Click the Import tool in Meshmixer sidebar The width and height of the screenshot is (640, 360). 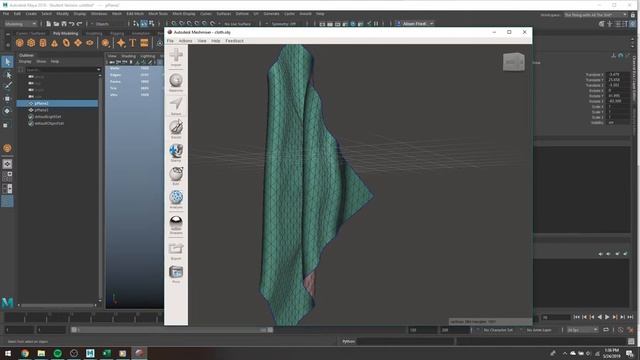(176, 57)
